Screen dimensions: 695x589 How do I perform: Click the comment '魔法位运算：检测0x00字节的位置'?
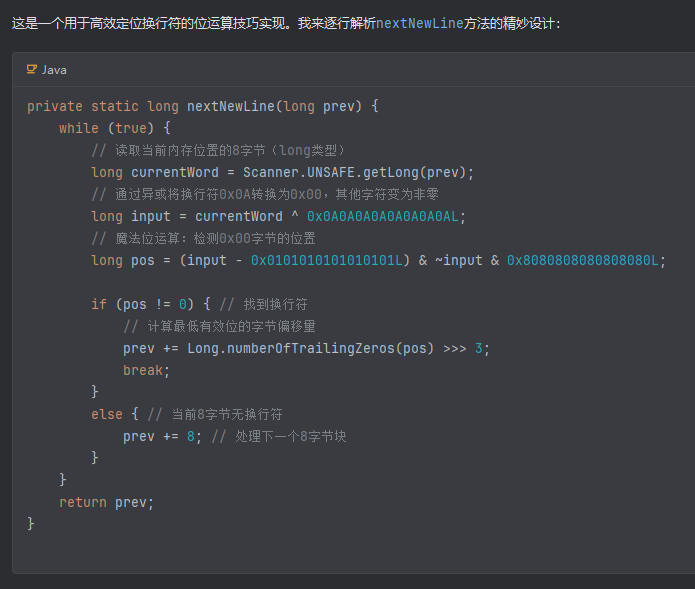click(x=215, y=238)
